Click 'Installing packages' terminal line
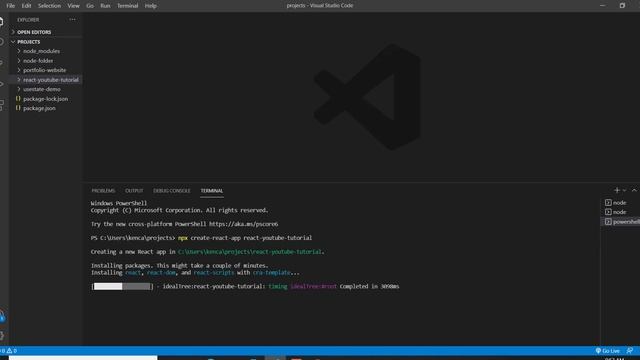Screen dimensions: 640x360 [x=180, y=266]
